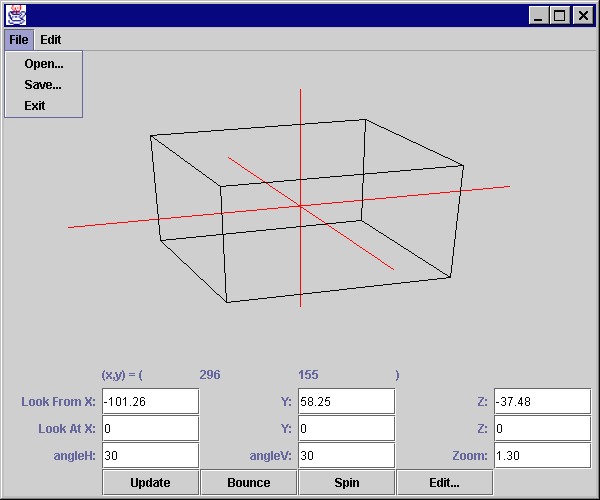Viewport: 600px width, 500px height.
Task: Click the Java application title bar icon
Action: pyautogui.click(x=16, y=15)
